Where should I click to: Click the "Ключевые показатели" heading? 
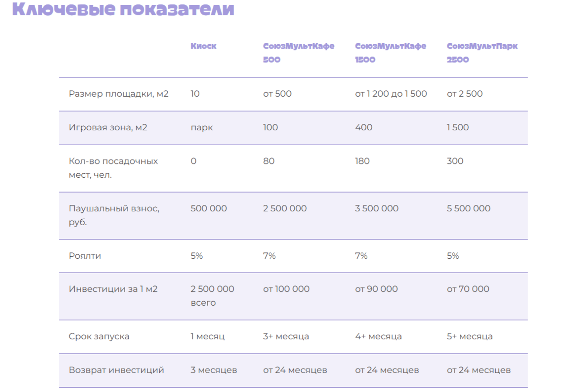[123, 9]
